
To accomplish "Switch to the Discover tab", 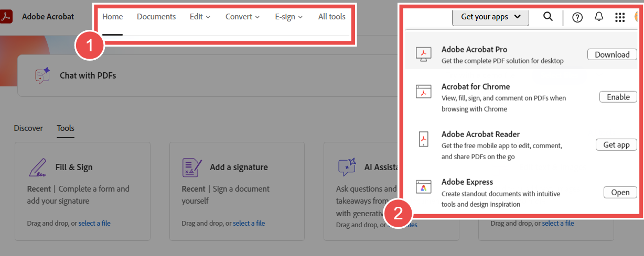I will tap(28, 128).
